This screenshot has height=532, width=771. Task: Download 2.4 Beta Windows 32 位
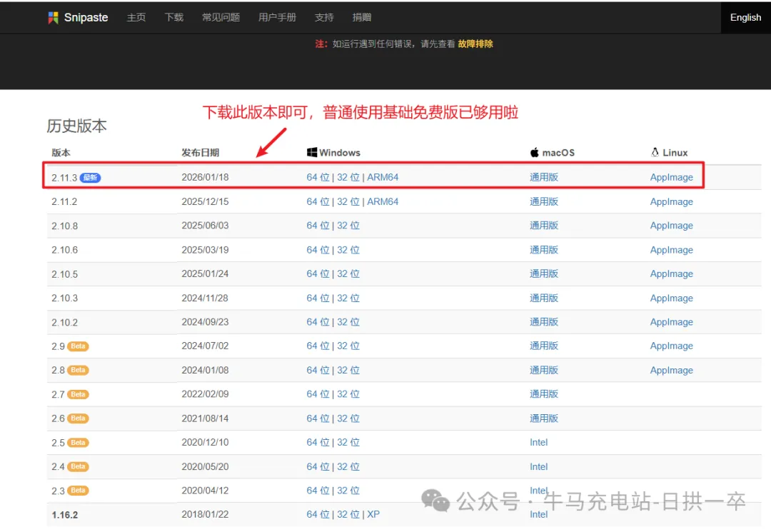tap(348, 466)
